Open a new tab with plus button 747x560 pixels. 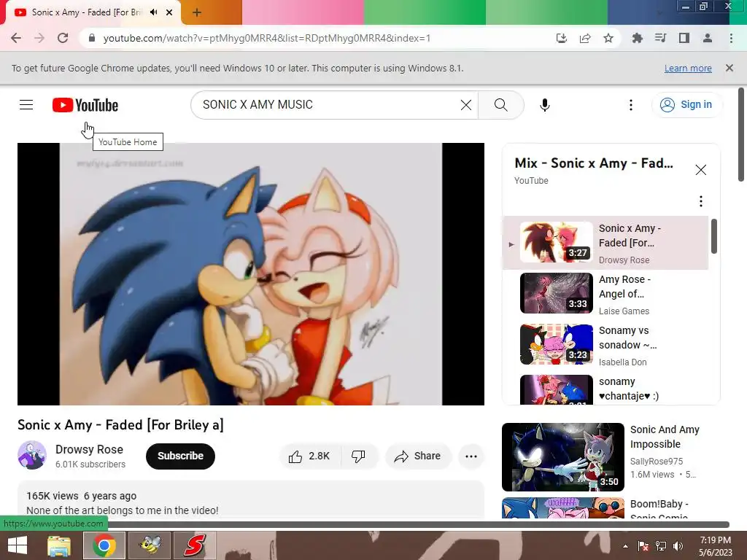(x=197, y=13)
